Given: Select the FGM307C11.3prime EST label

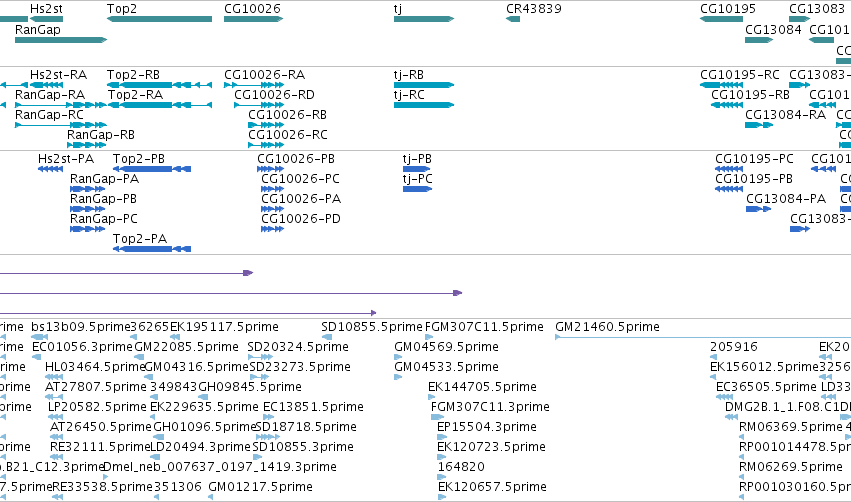Looking at the screenshot, I should [x=490, y=407].
